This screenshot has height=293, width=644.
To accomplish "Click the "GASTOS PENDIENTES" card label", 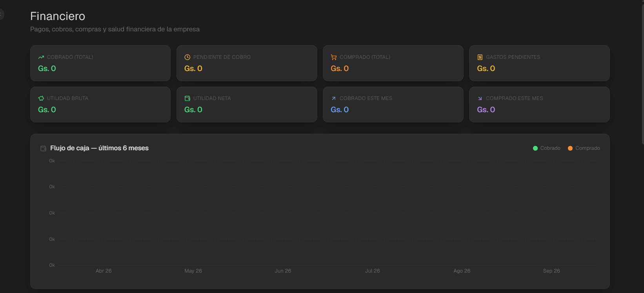I will [513, 57].
